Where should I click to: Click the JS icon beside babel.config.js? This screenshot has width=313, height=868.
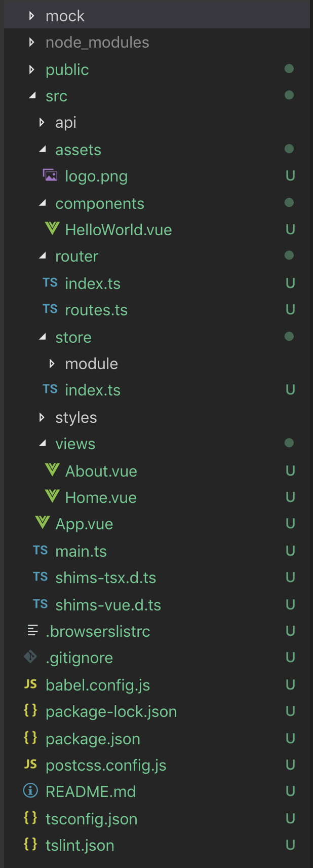30,684
